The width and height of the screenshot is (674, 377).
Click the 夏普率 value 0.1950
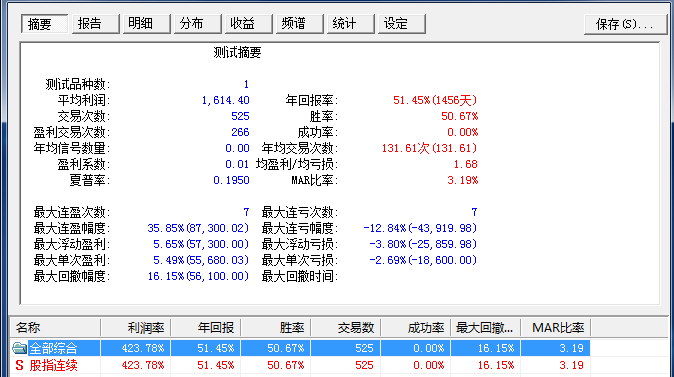(231, 180)
